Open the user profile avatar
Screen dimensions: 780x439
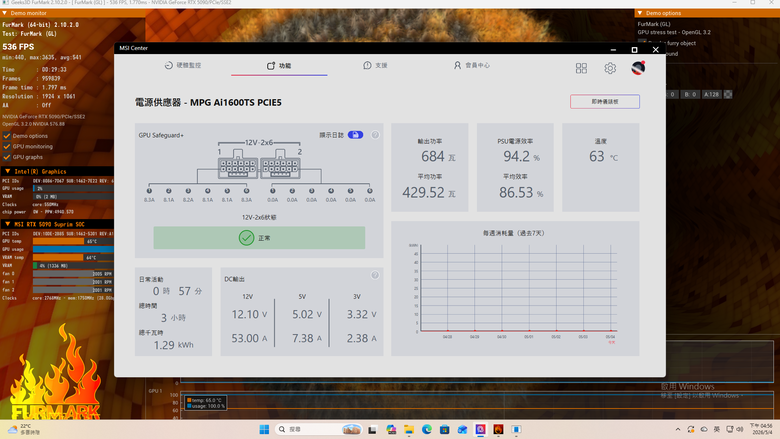[x=638, y=68]
